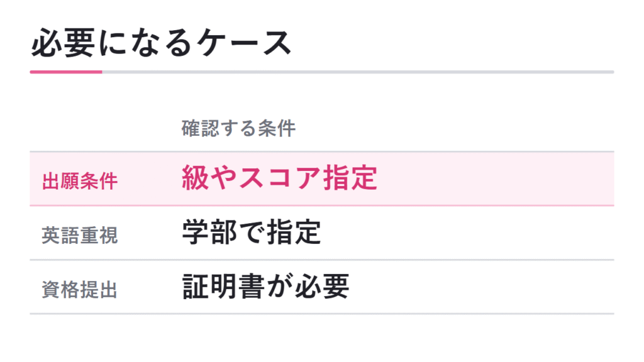Viewport: 644px width, 362px height.
Task: Click the word ケース in the heading
Action: point(243,43)
